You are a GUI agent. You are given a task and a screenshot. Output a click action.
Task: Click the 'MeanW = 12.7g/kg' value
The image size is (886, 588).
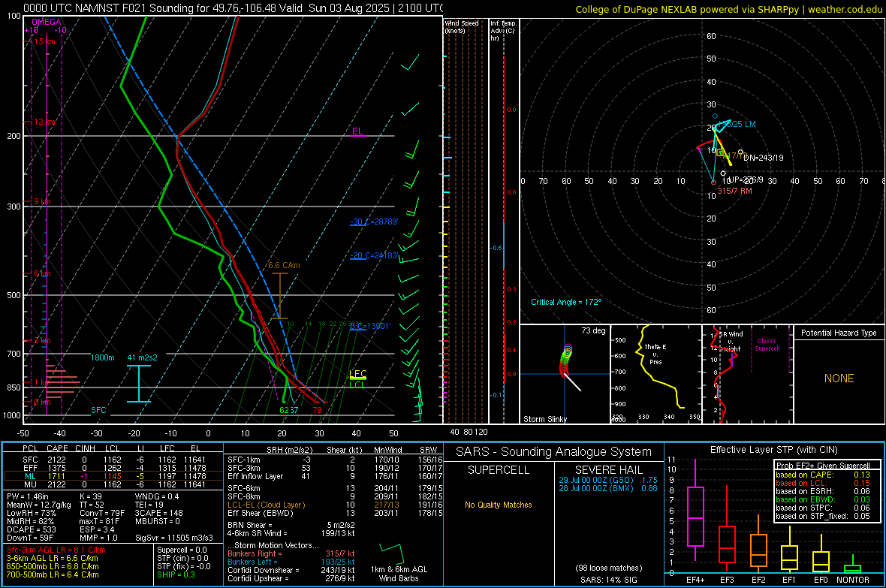click(39, 505)
